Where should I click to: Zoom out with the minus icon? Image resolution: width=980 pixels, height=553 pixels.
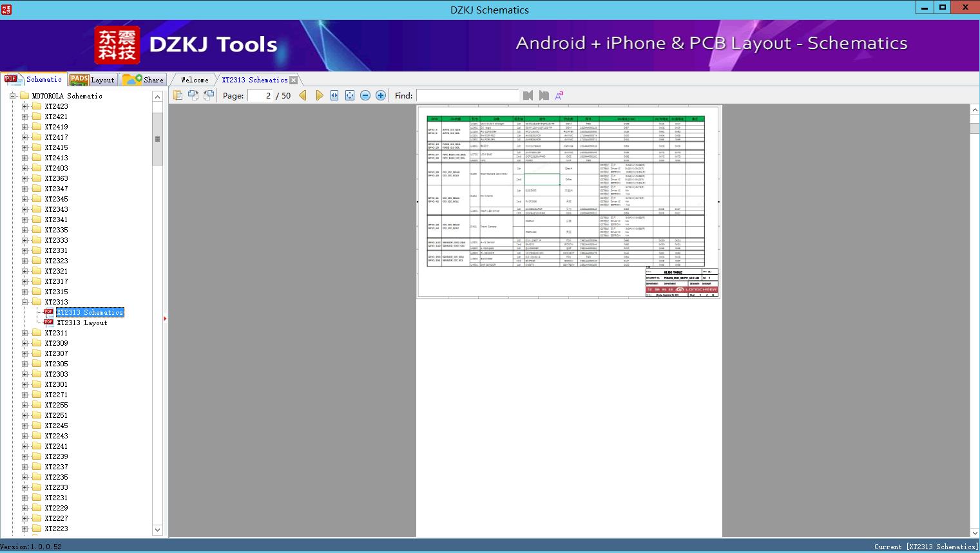[x=365, y=95]
